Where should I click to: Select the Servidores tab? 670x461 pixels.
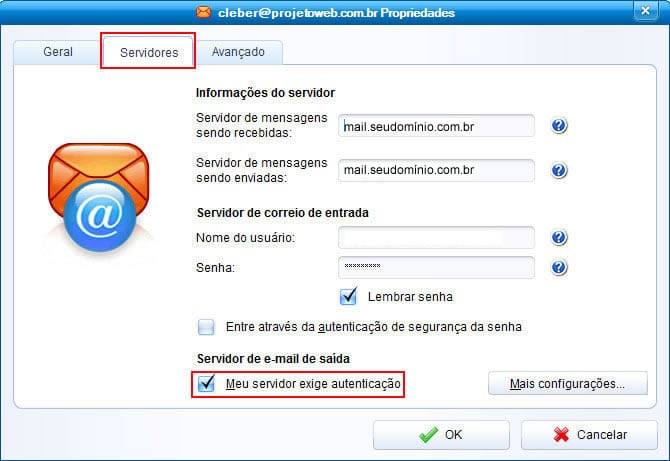pyautogui.click(x=149, y=52)
